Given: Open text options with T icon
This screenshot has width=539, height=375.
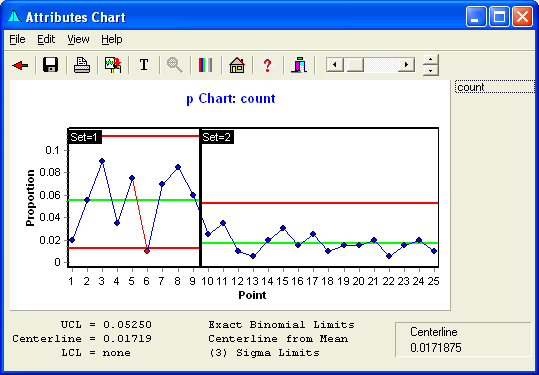Looking at the screenshot, I should pyautogui.click(x=144, y=65).
